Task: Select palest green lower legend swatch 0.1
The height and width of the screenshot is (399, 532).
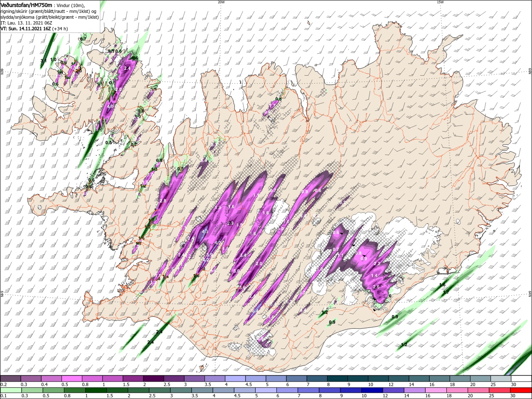Action: pos(10,390)
